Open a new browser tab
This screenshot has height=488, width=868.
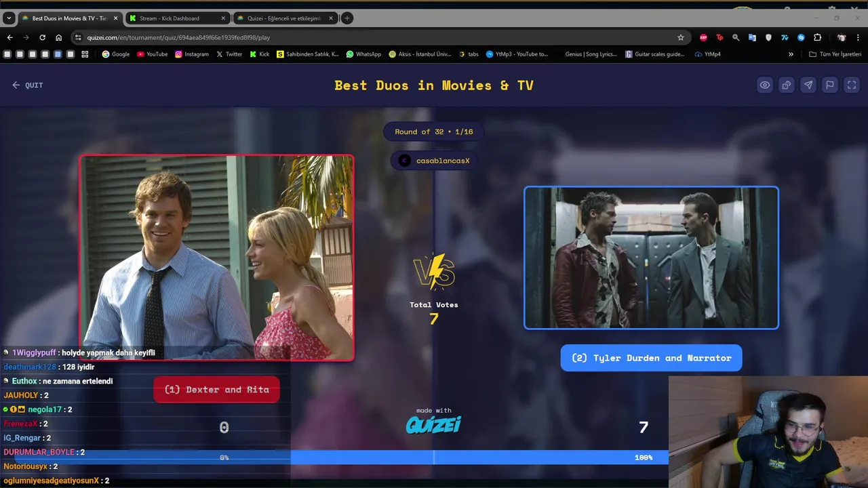(x=347, y=18)
